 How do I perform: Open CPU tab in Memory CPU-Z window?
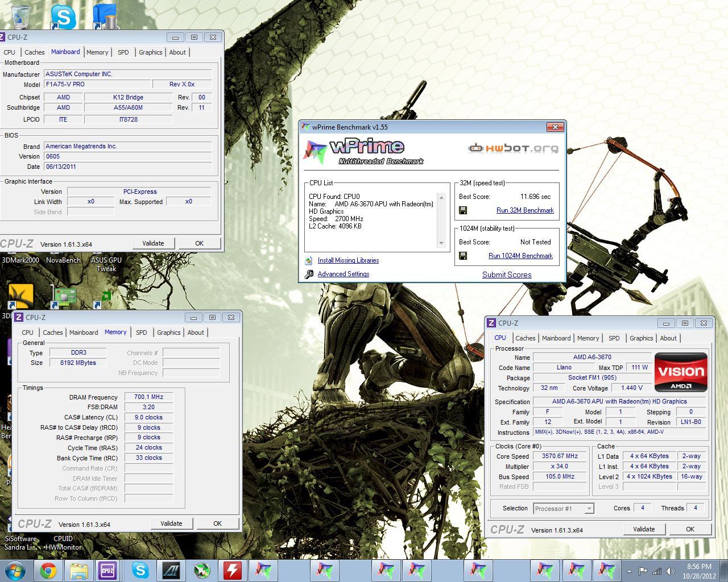coord(27,332)
